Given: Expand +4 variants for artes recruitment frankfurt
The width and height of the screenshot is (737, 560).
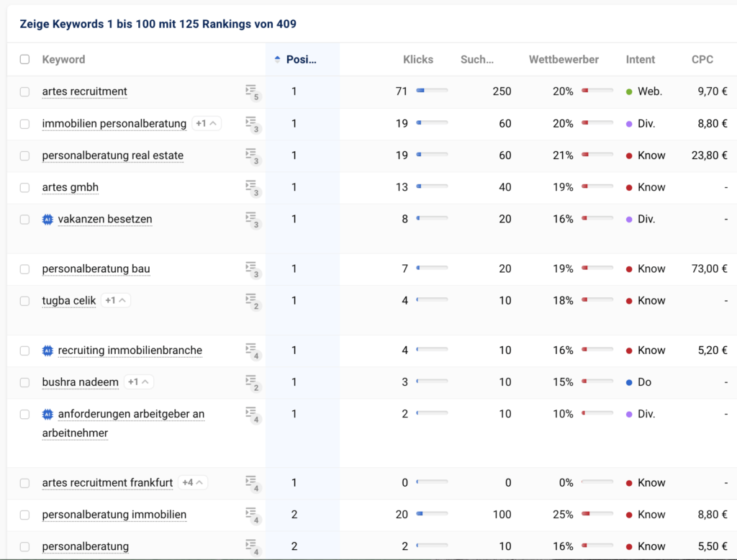Looking at the screenshot, I should pos(193,482).
